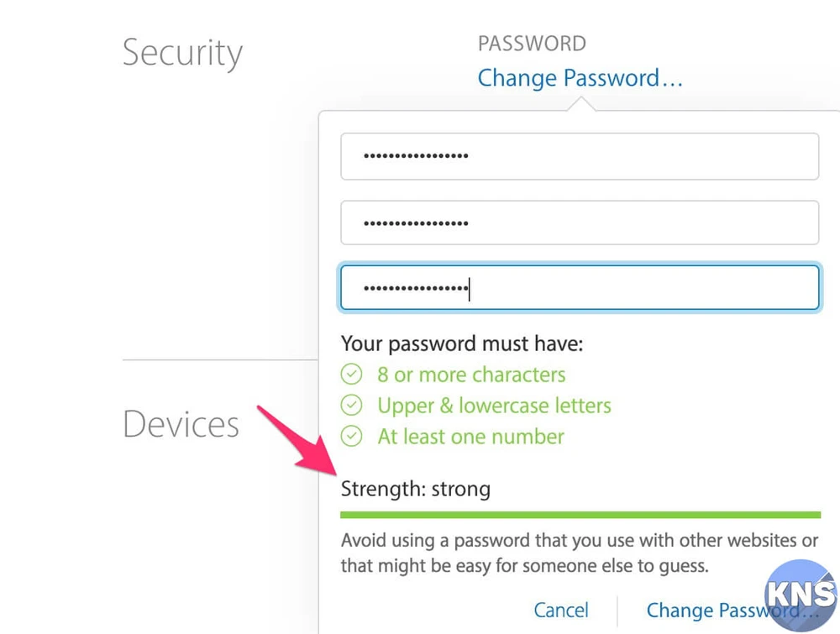Click the "Strength: strong" label
Image resolution: width=840 pixels, height=634 pixels.
point(416,489)
